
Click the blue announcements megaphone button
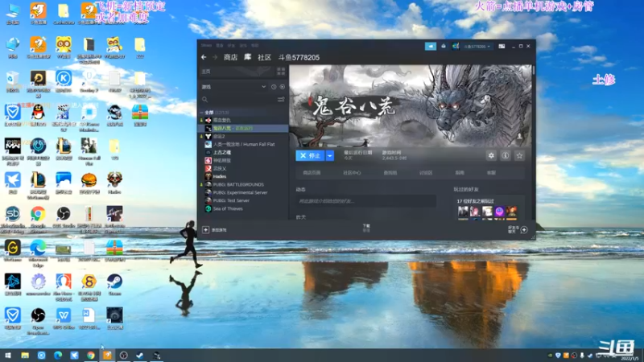click(431, 46)
